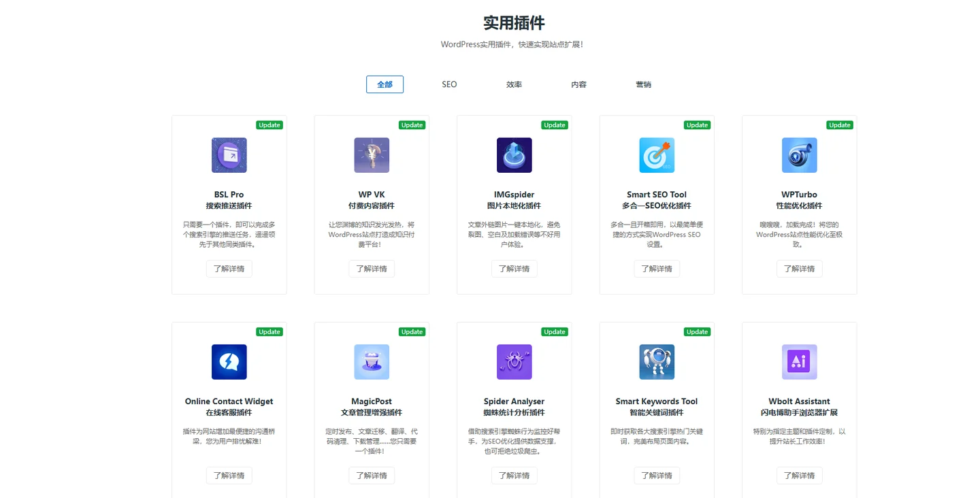Switch to the 全部 tab
The height and width of the screenshot is (498, 980).
[x=385, y=84]
